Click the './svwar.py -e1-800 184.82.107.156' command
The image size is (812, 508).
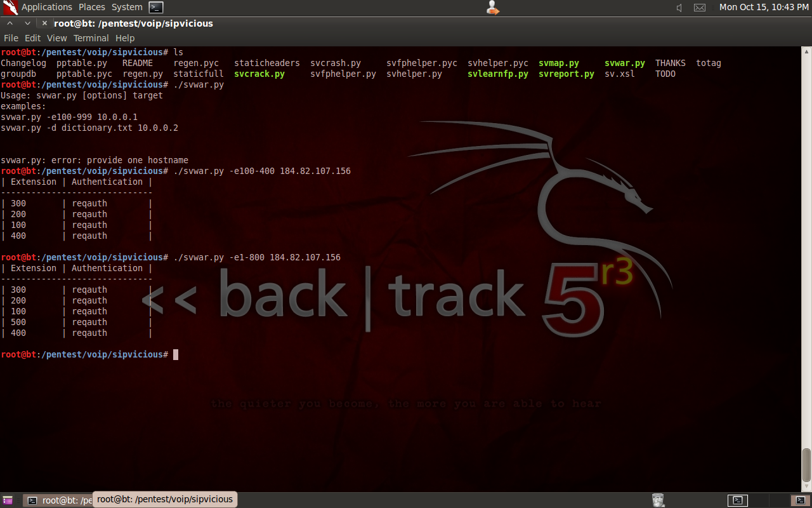pyautogui.click(x=257, y=257)
